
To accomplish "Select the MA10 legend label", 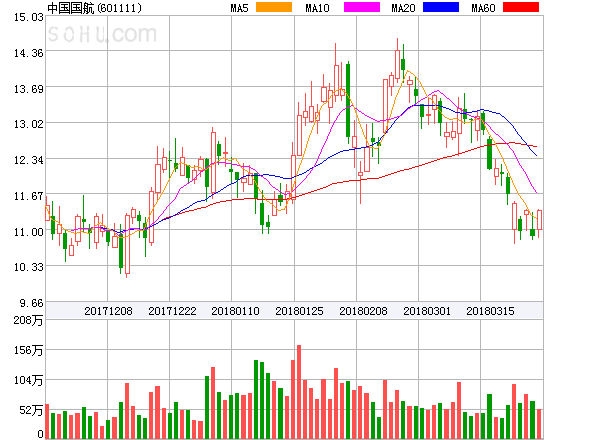I will 317,8.
